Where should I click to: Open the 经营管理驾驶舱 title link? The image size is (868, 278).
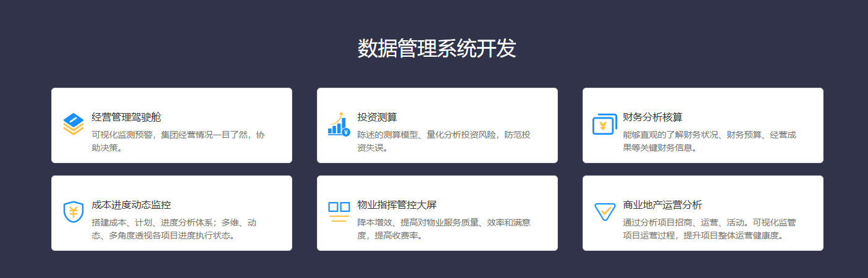pyautogui.click(x=126, y=117)
